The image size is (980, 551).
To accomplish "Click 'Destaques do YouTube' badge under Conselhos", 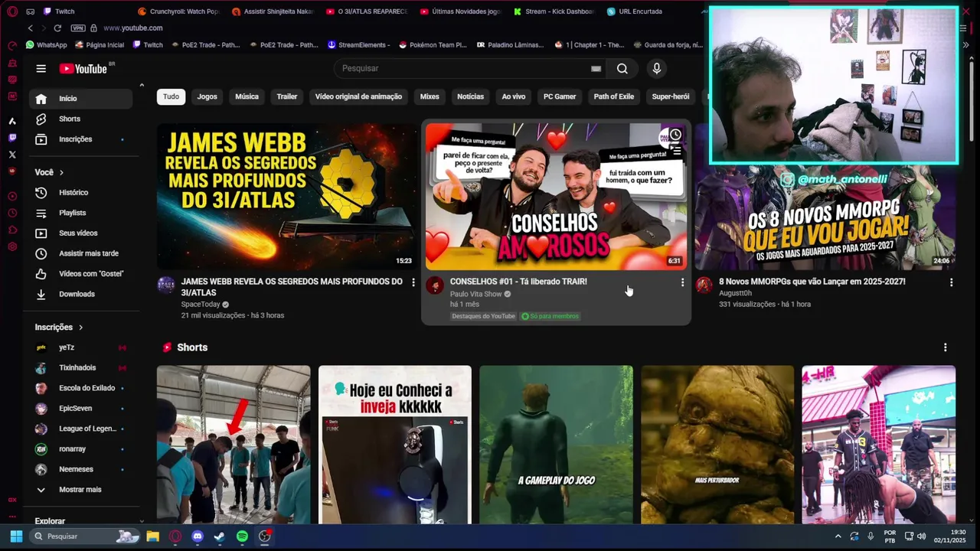I will [x=483, y=316].
